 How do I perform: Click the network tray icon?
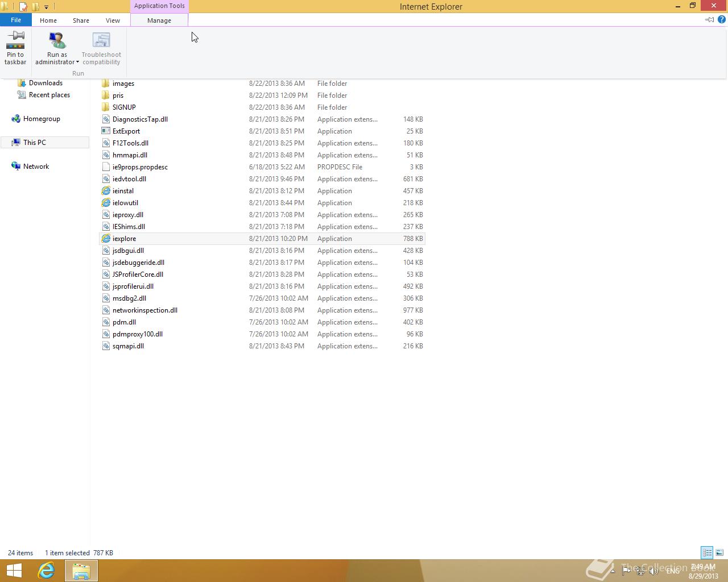coord(640,571)
